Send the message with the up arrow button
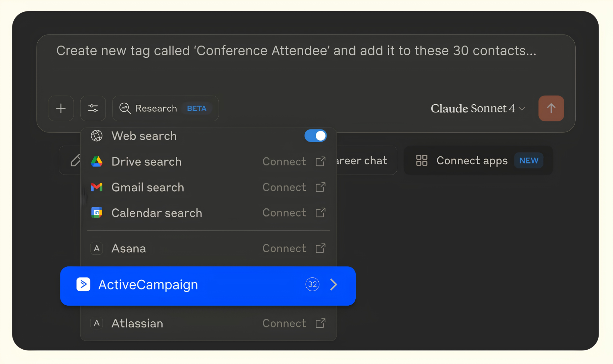This screenshot has height=364, width=613. pyautogui.click(x=551, y=108)
